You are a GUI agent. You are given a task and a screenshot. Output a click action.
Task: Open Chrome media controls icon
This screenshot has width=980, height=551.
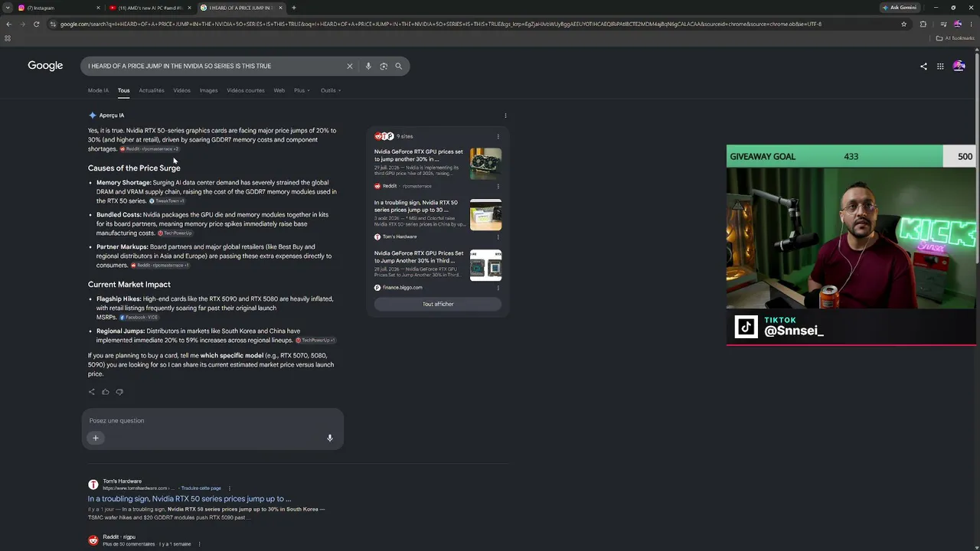(x=943, y=24)
